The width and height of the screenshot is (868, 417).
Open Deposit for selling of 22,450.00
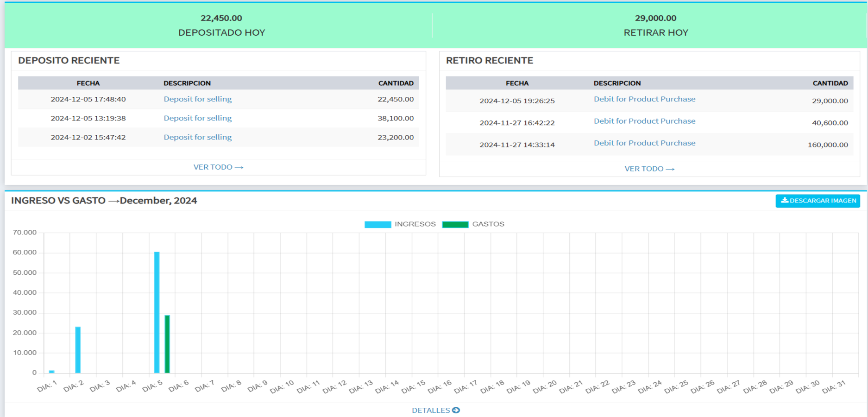tap(198, 99)
